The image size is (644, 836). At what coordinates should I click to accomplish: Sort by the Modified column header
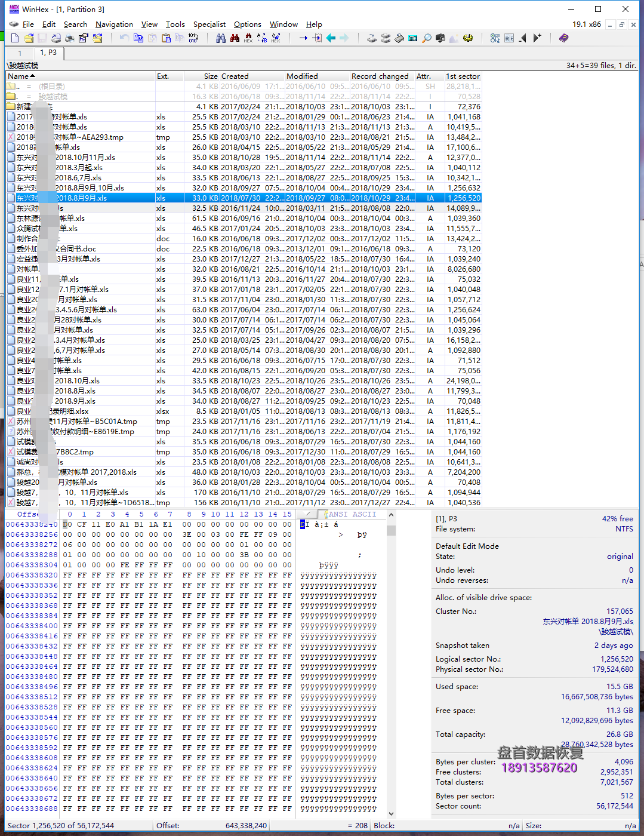[317, 76]
